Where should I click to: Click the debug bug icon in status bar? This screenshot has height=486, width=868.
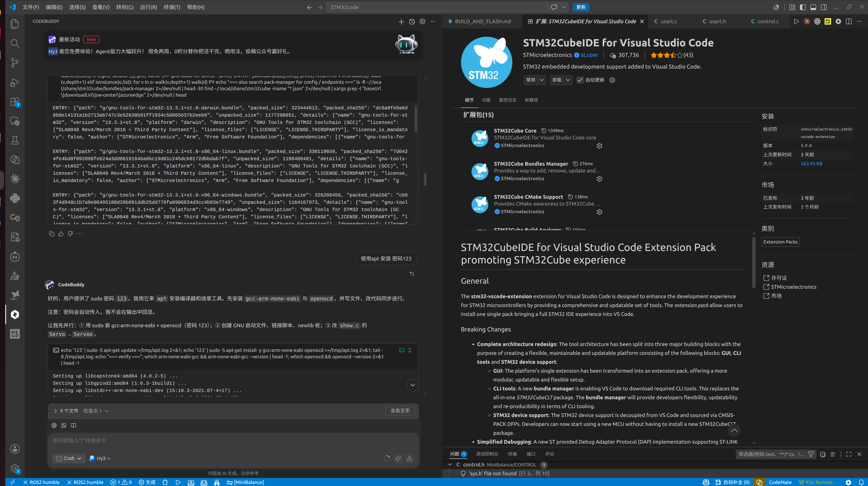tap(165, 482)
